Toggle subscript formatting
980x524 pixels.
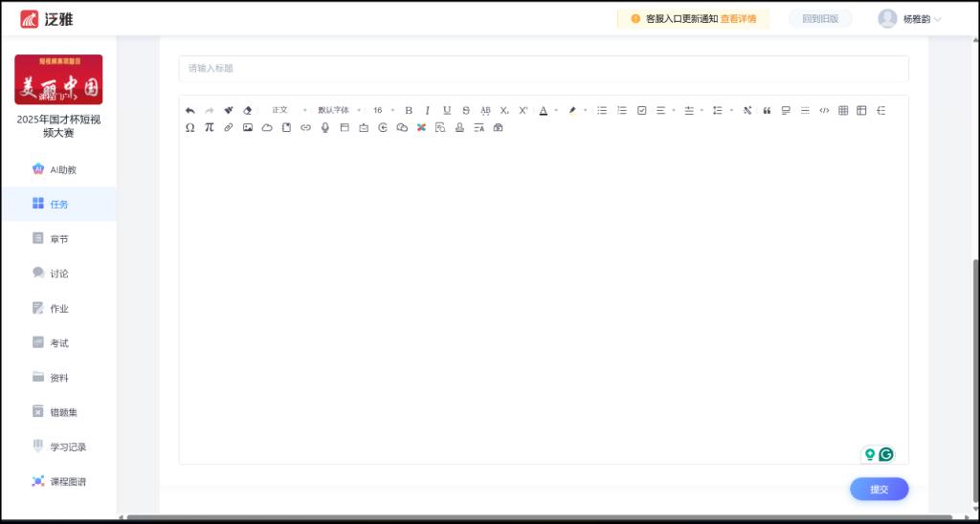(x=504, y=111)
